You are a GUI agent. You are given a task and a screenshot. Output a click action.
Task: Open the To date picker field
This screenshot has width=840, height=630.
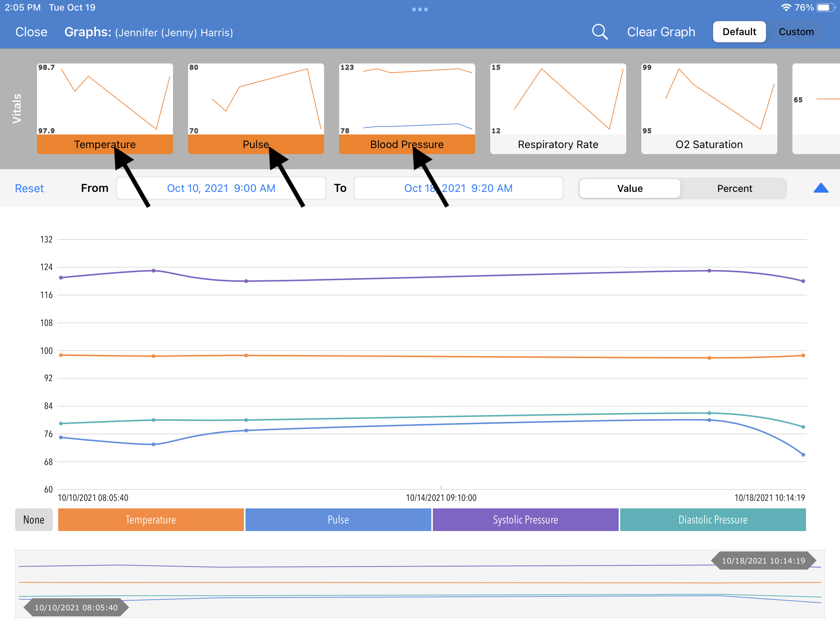coord(459,188)
